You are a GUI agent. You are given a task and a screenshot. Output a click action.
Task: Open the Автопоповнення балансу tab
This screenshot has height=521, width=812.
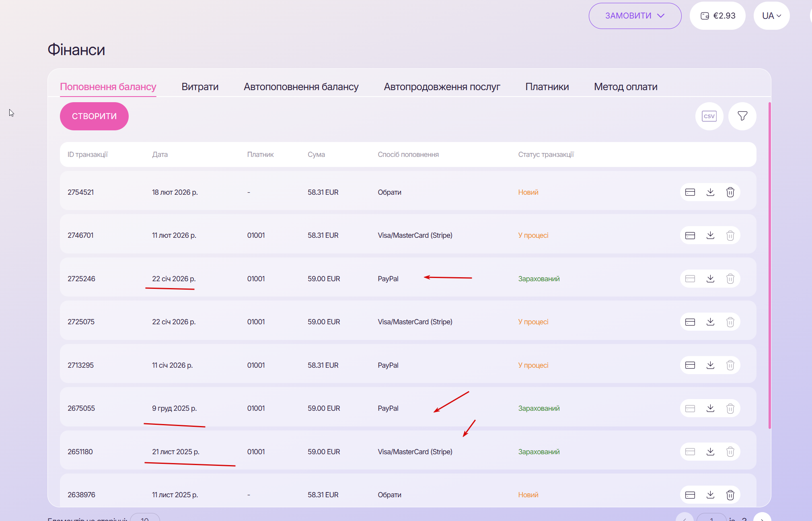(x=301, y=86)
